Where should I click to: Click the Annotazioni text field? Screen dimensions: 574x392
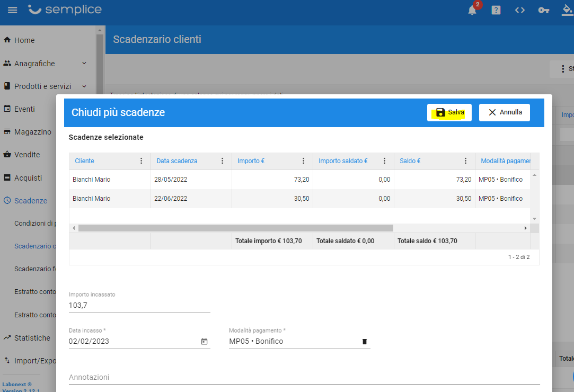click(304, 377)
